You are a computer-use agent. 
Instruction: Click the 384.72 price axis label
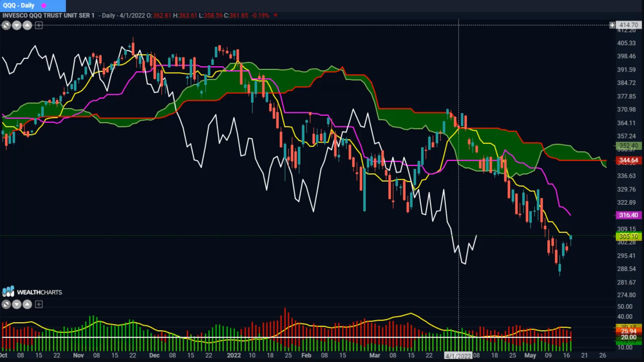point(627,83)
